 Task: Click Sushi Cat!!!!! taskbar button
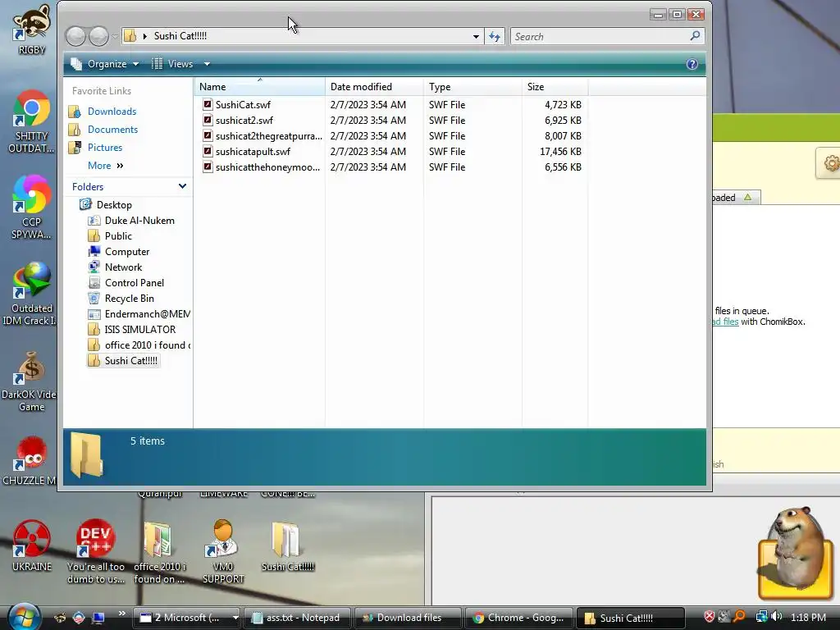click(x=630, y=618)
